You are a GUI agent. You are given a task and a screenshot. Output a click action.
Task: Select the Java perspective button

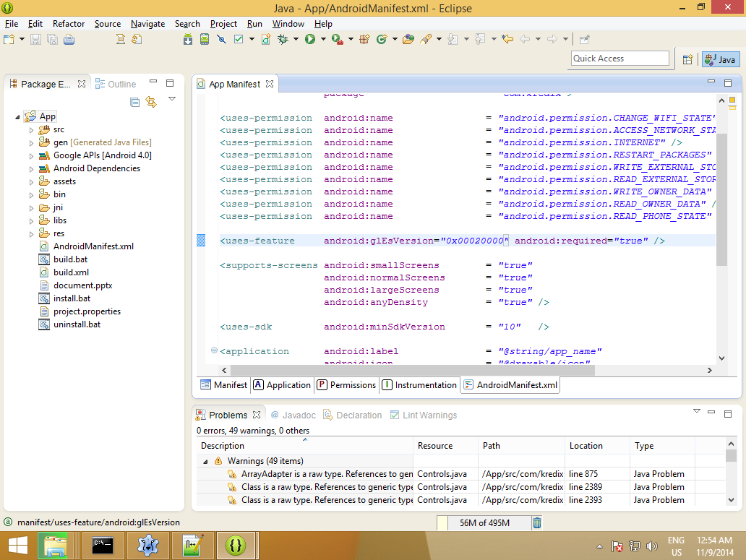pos(720,60)
